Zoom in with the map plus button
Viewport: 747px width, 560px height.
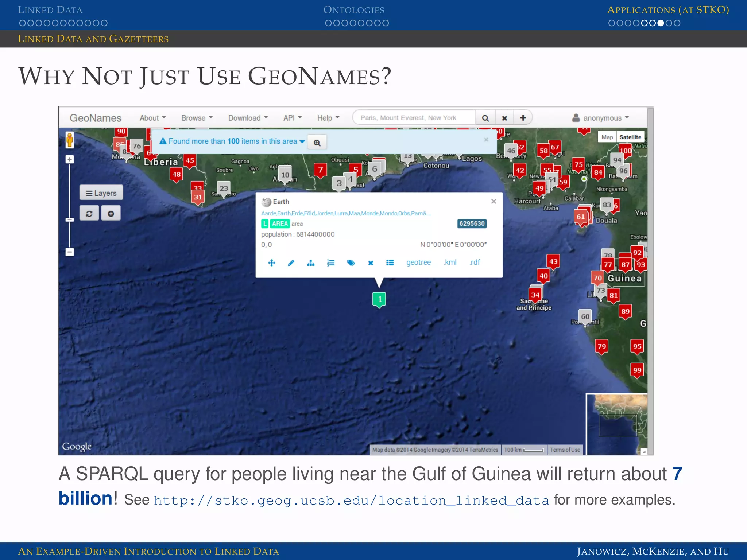[x=70, y=159]
